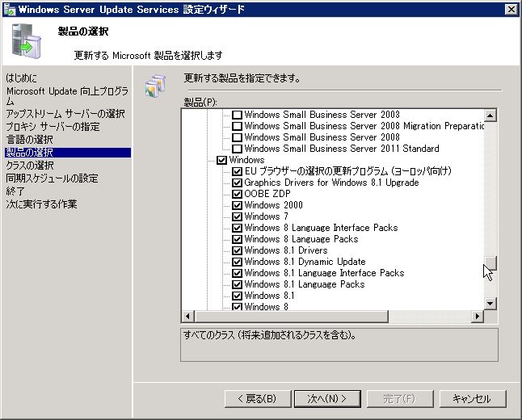Select the Windows 2000 row label

pyautogui.click(x=274, y=205)
